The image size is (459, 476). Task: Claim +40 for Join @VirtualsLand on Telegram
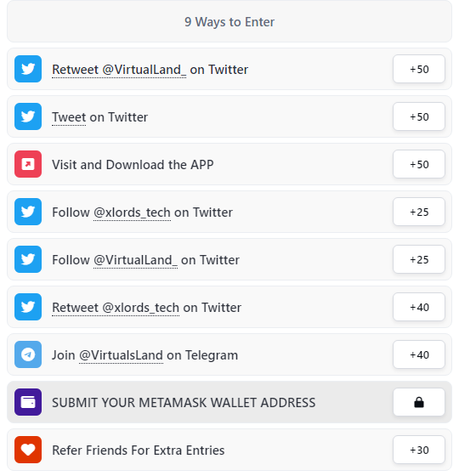[419, 354]
